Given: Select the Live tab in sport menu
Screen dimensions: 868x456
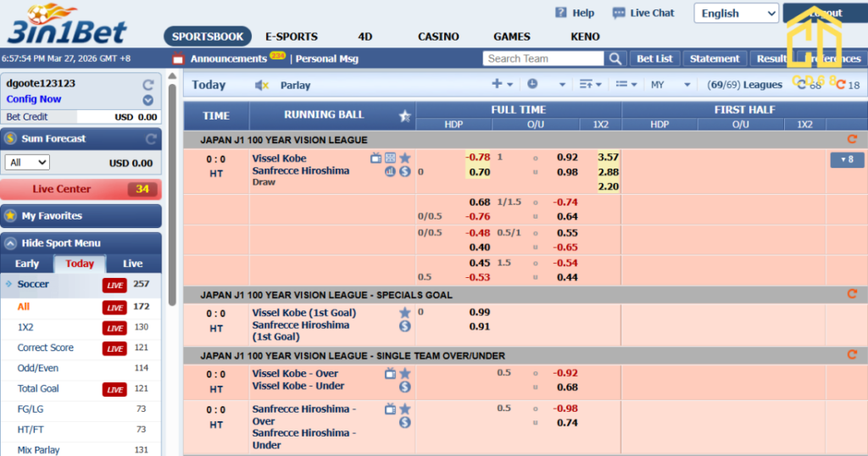Looking at the screenshot, I should click(x=132, y=264).
